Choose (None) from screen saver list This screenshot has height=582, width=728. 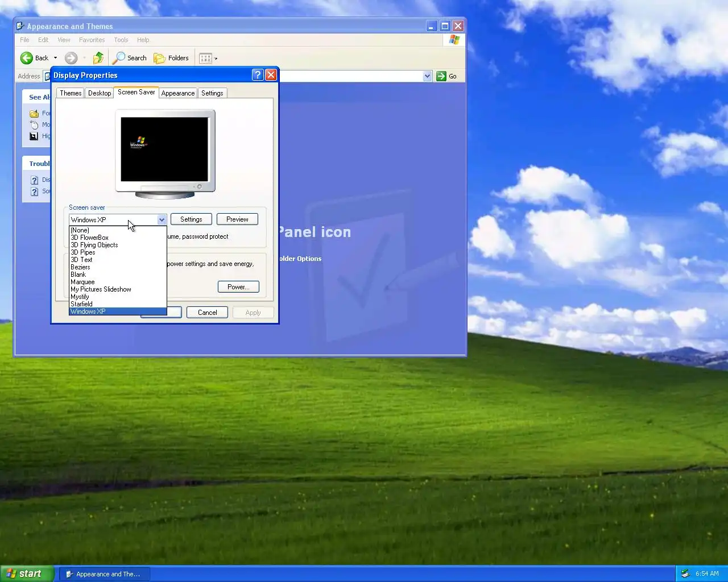point(118,230)
